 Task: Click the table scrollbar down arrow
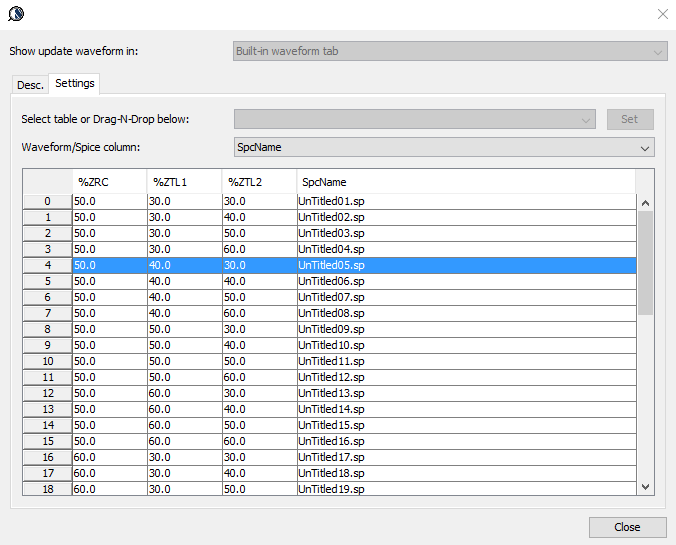coord(645,486)
